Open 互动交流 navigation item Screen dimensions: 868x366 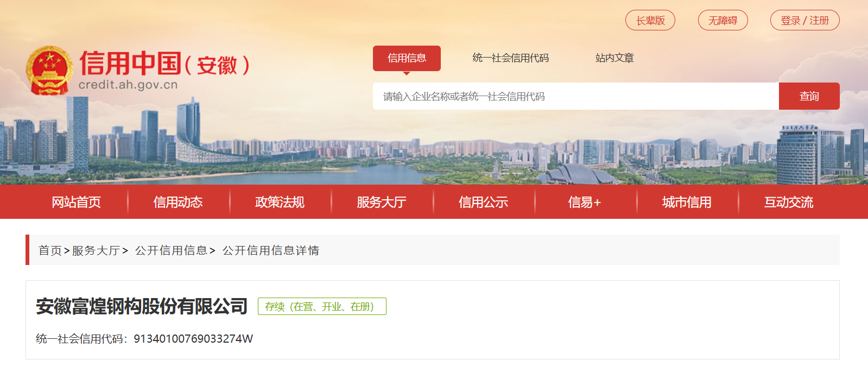coord(788,202)
